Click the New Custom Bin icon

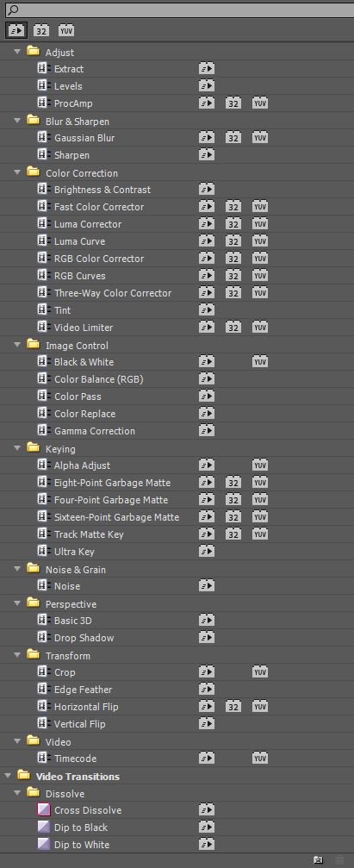pyautogui.click(x=318, y=859)
